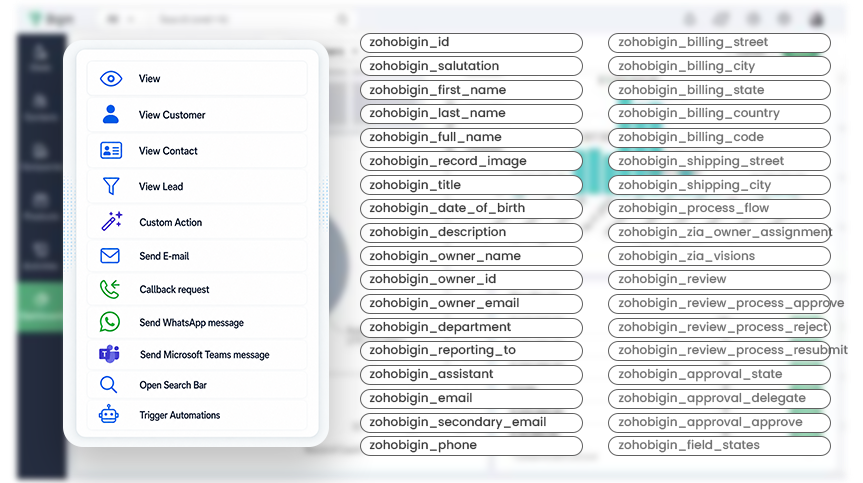863x483 pixels.
Task: Click the envelope icon for Send E-mail
Action: point(110,256)
